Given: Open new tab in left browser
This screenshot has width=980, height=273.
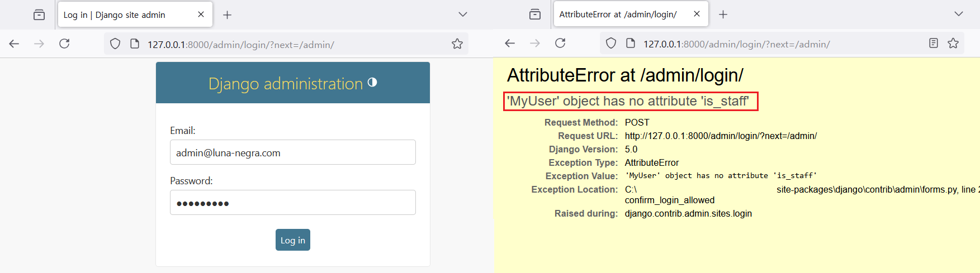Looking at the screenshot, I should 227,15.
